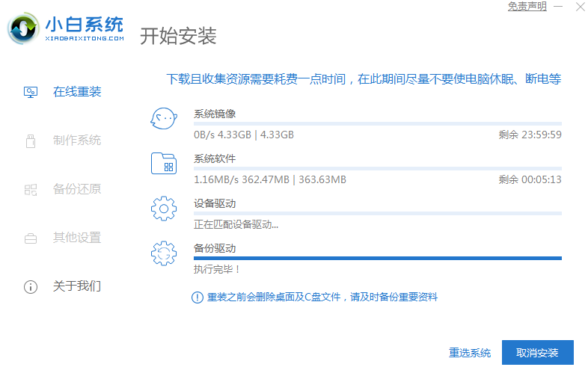Click the 重选系统 button
Viewport: 588px width, 370px height.
click(470, 353)
